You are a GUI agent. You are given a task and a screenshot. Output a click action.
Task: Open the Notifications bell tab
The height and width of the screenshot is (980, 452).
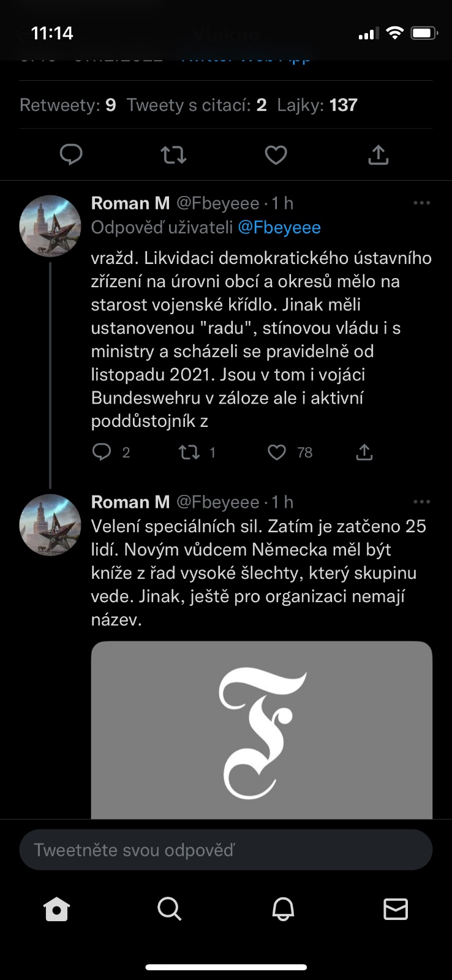(283, 909)
